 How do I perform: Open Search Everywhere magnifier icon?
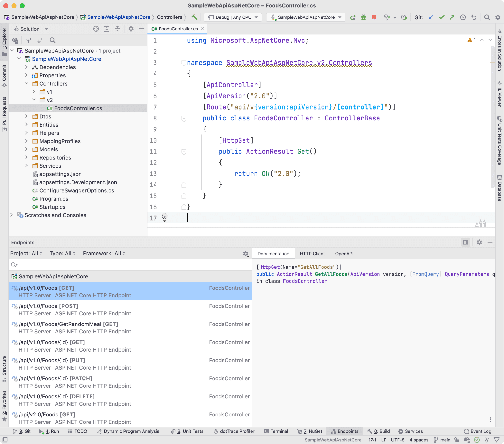(487, 17)
